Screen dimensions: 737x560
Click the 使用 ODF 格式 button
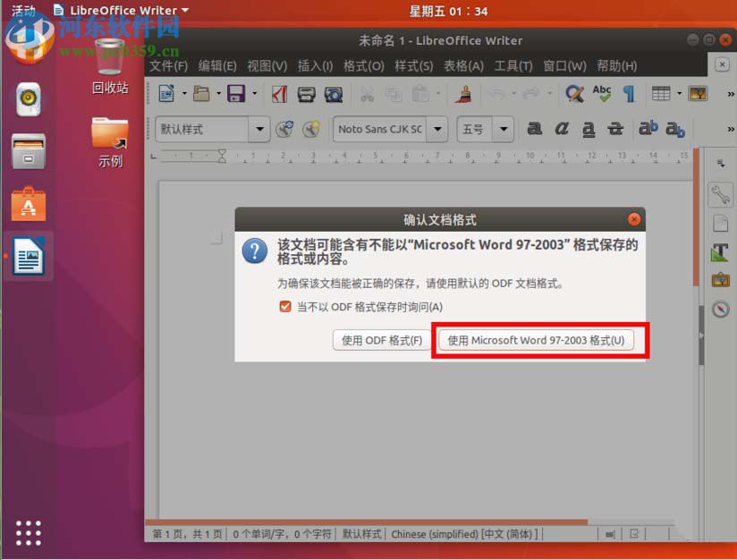tap(380, 340)
